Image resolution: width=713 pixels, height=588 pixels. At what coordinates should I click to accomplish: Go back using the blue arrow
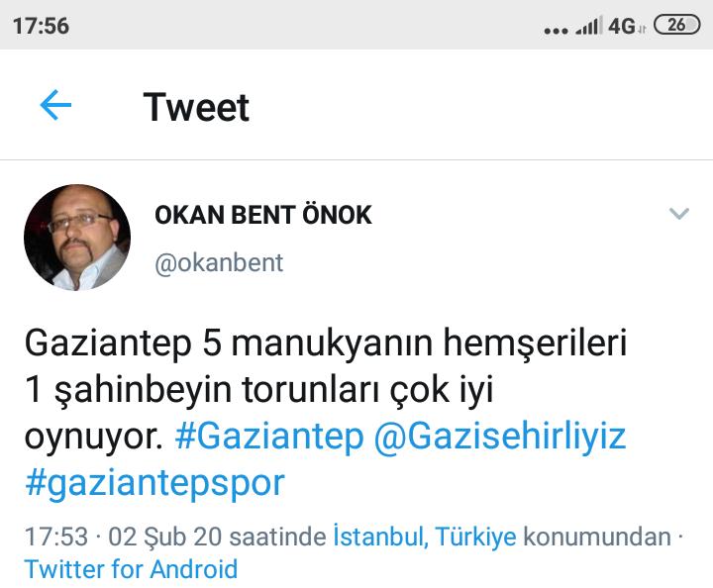pos(55,105)
